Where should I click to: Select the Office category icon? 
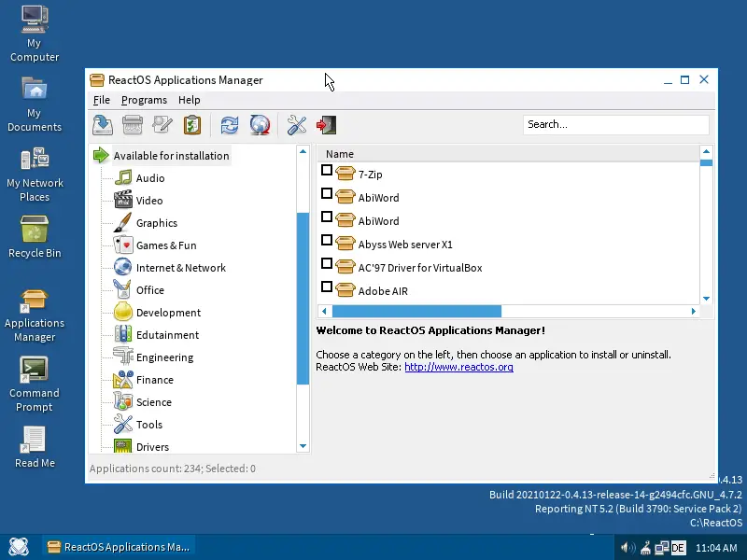click(122, 289)
